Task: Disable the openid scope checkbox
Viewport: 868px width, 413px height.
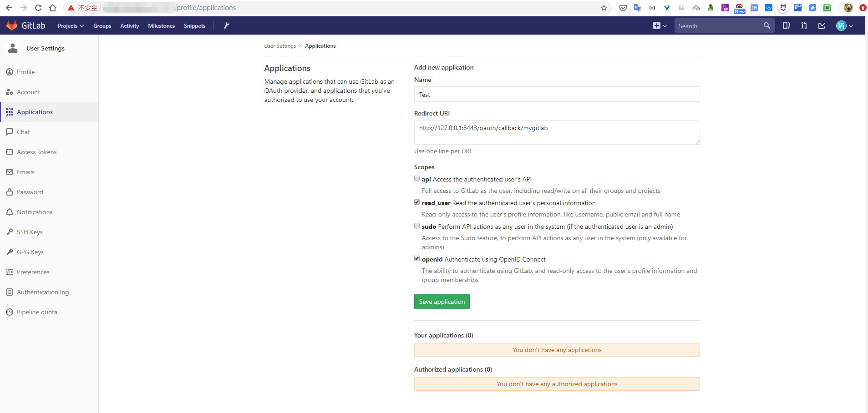Action: [417, 259]
